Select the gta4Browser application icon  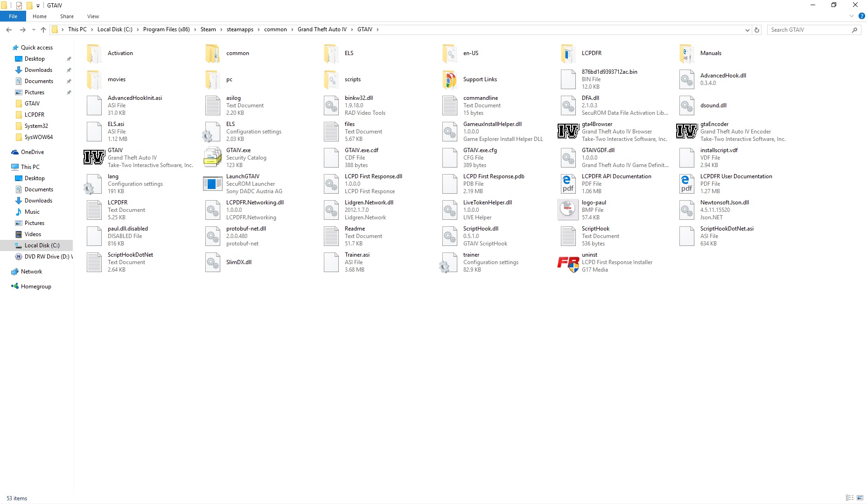568,132
